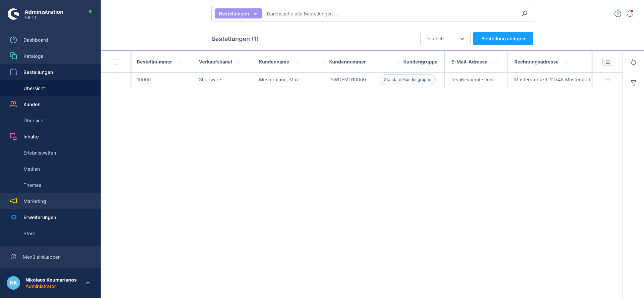Click customer name Mustermann, Max
The image size is (644, 298).
click(x=279, y=80)
